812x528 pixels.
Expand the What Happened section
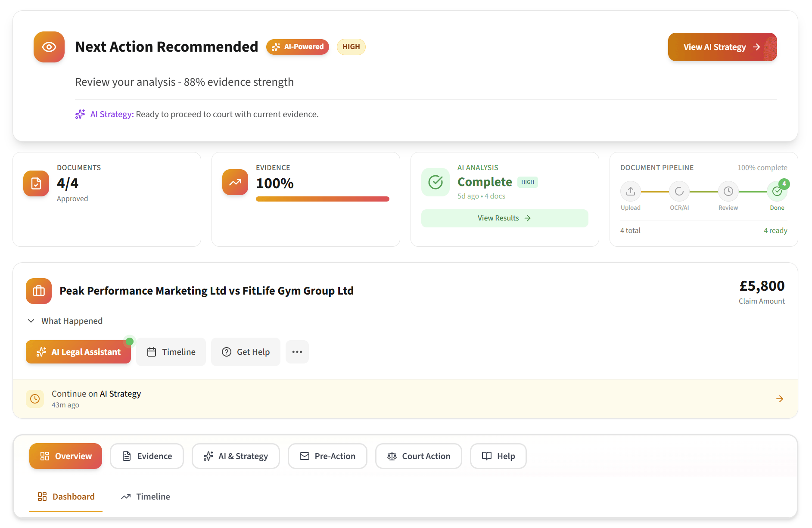pos(65,320)
